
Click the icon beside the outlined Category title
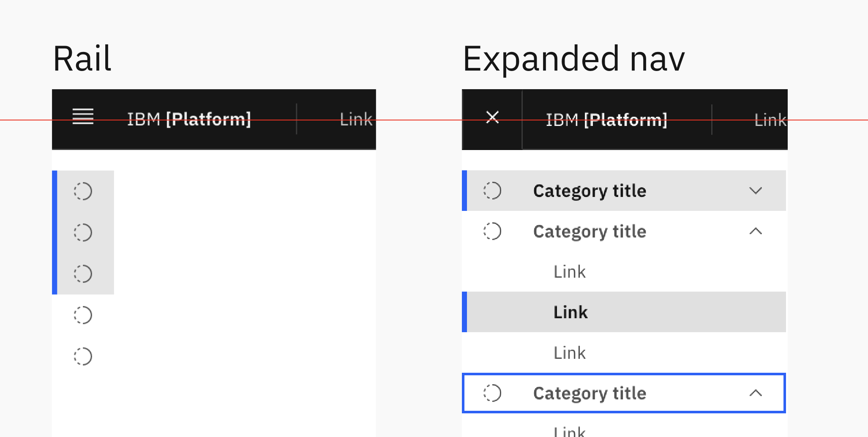pyautogui.click(x=491, y=393)
